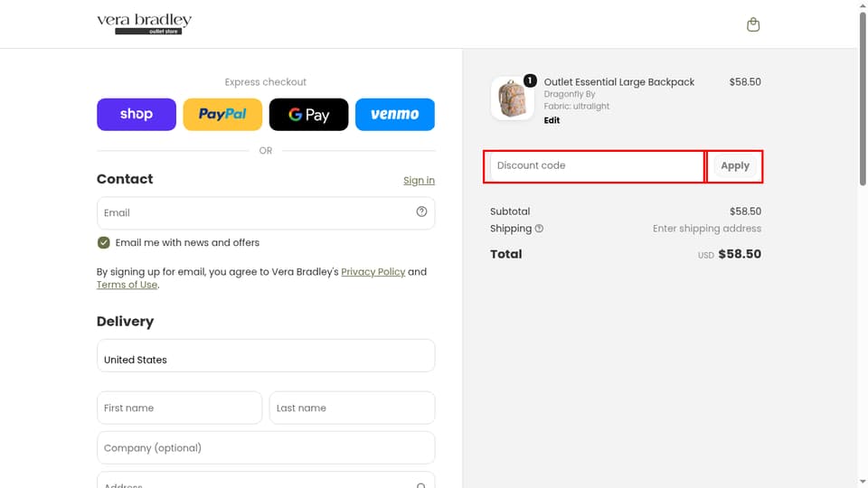Choose Google Pay express checkout
Screen dimensions: 868x488
point(309,115)
